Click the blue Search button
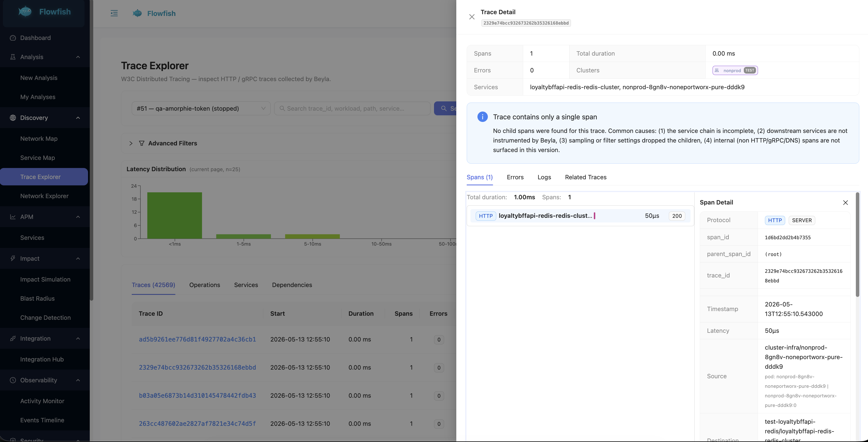The width and height of the screenshot is (868, 442). (445, 109)
